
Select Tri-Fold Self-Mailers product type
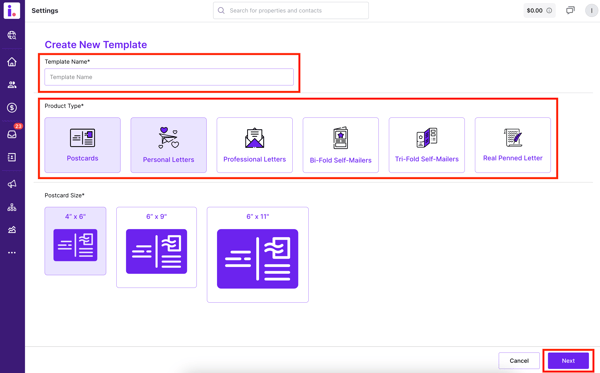(x=427, y=145)
